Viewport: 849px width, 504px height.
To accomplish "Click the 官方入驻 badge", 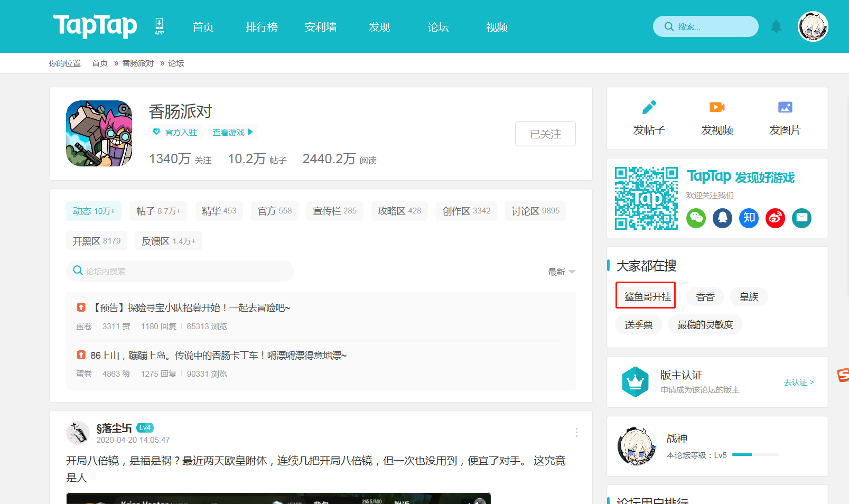I will tap(175, 132).
